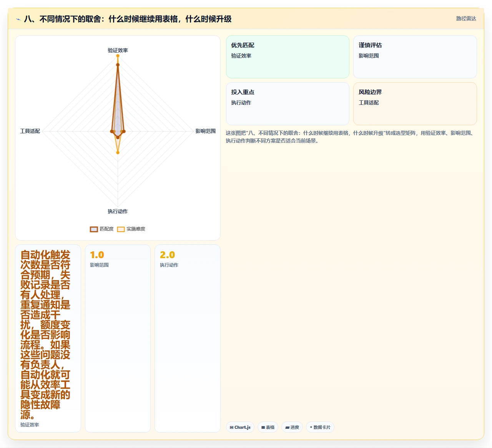Viewport: 492px width, 448px height.
Task: Click the 进度 tag chip
Action: (x=292, y=427)
